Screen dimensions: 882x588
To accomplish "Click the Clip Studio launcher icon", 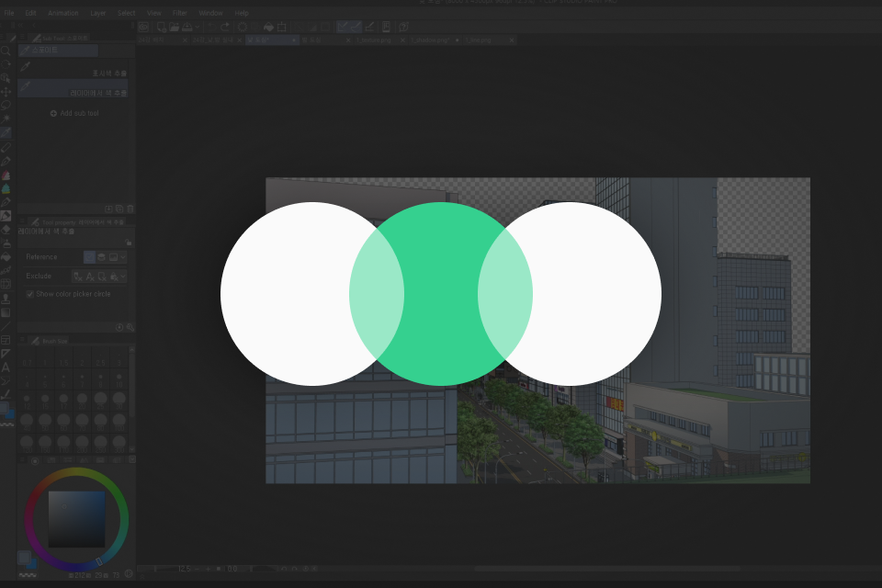I will [x=143, y=27].
